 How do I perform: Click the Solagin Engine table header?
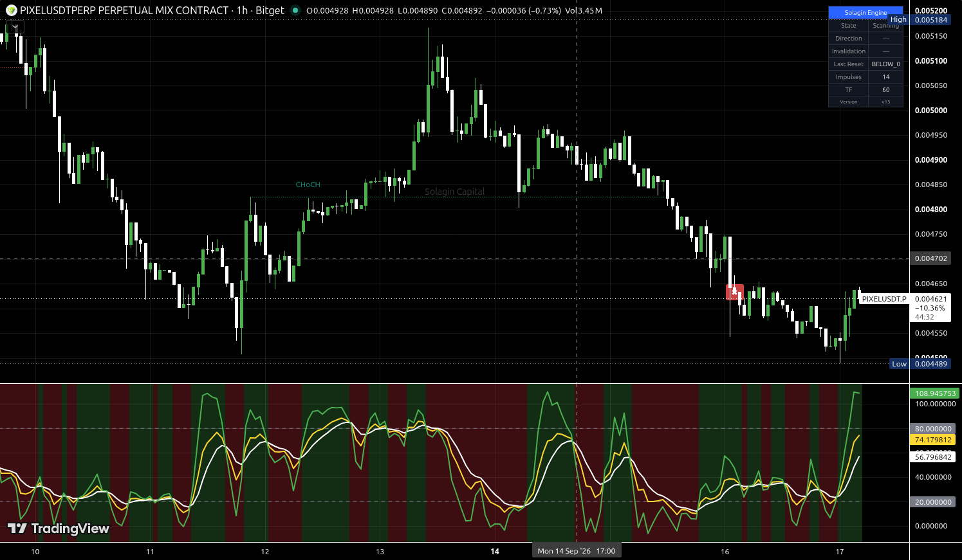(865, 13)
